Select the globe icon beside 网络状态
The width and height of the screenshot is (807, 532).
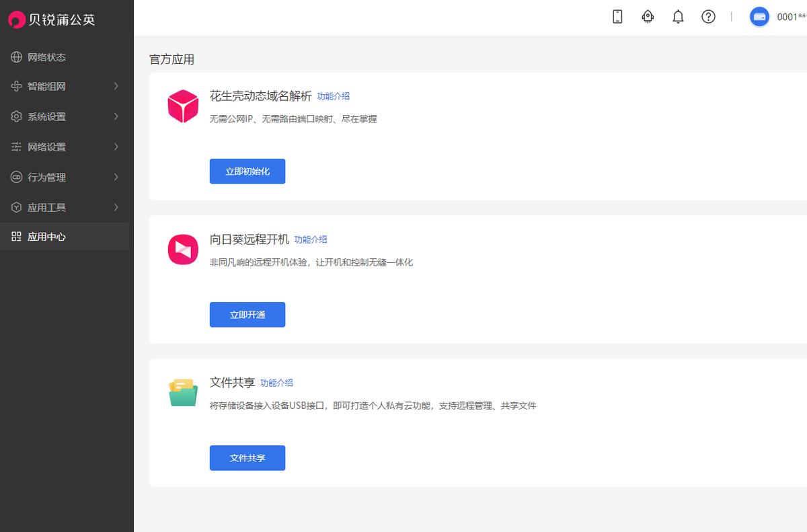tap(15, 56)
